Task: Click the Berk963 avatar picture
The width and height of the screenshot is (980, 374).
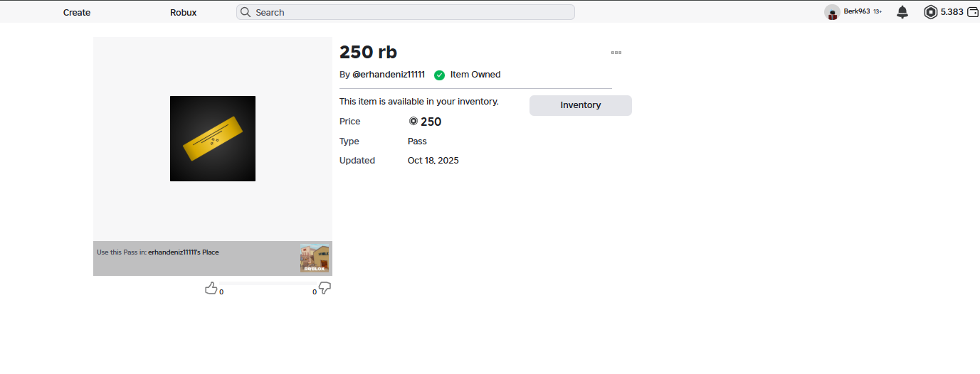Action: (x=832, y=12)
